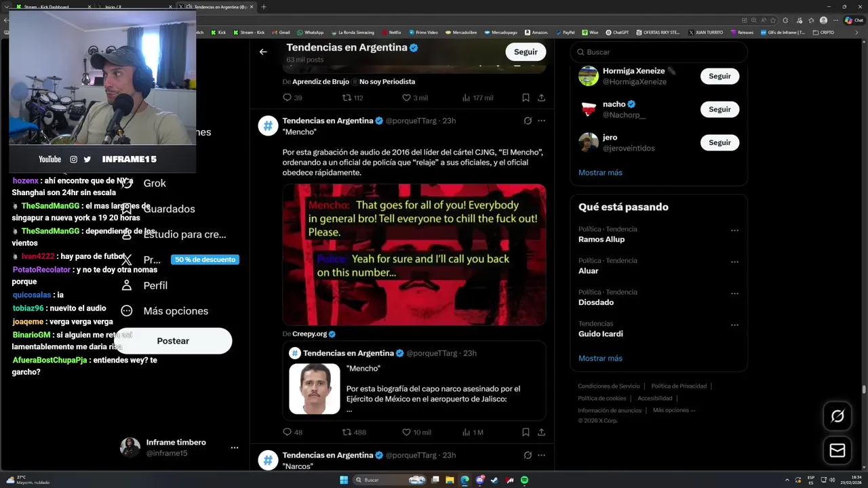
Task: View analytics showing 1 M views
Action: [472, 432]
